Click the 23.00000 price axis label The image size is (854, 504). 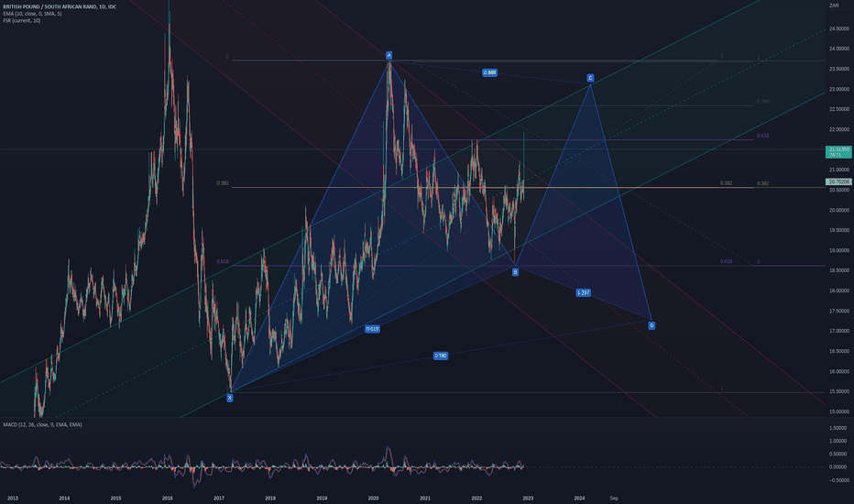pyautogui.click(x=839, y=89)
